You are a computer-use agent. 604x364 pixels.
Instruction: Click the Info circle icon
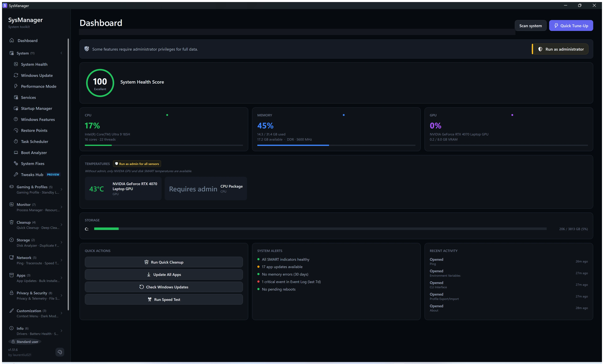(12, 328)
